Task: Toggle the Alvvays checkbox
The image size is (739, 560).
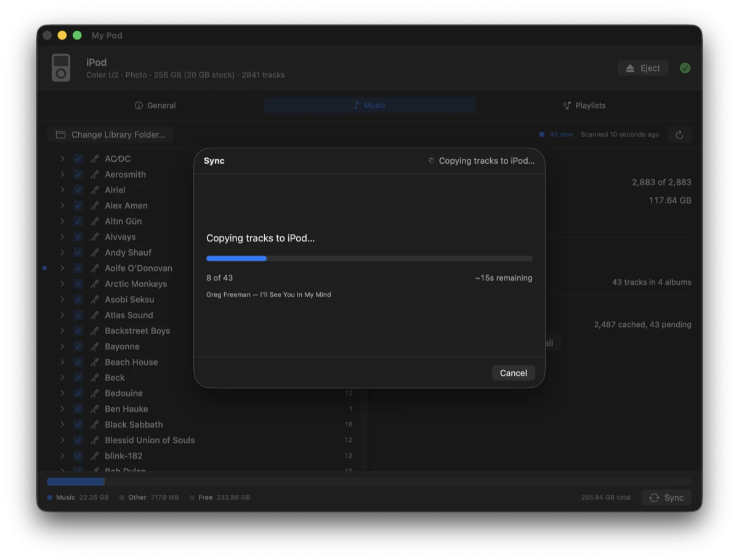Action: [x=78, y=237]
